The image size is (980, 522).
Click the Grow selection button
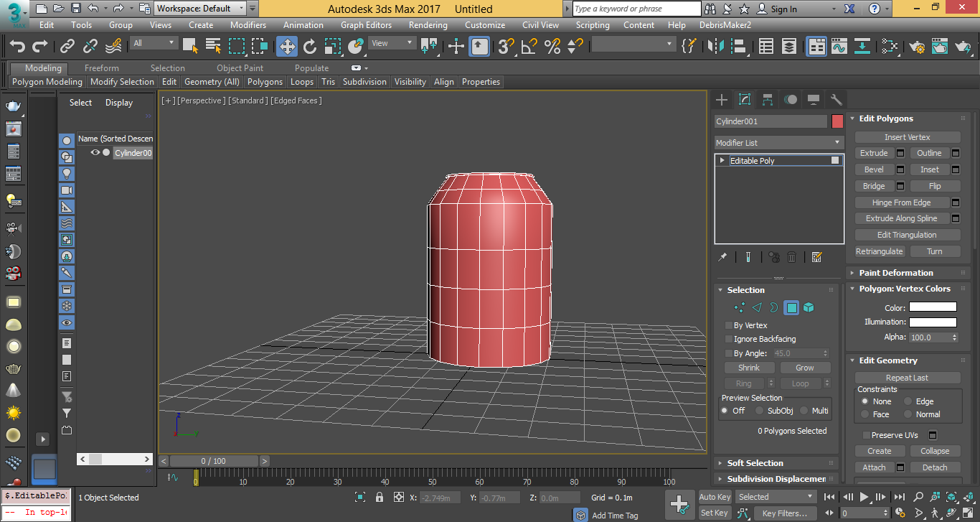point(805,368)
